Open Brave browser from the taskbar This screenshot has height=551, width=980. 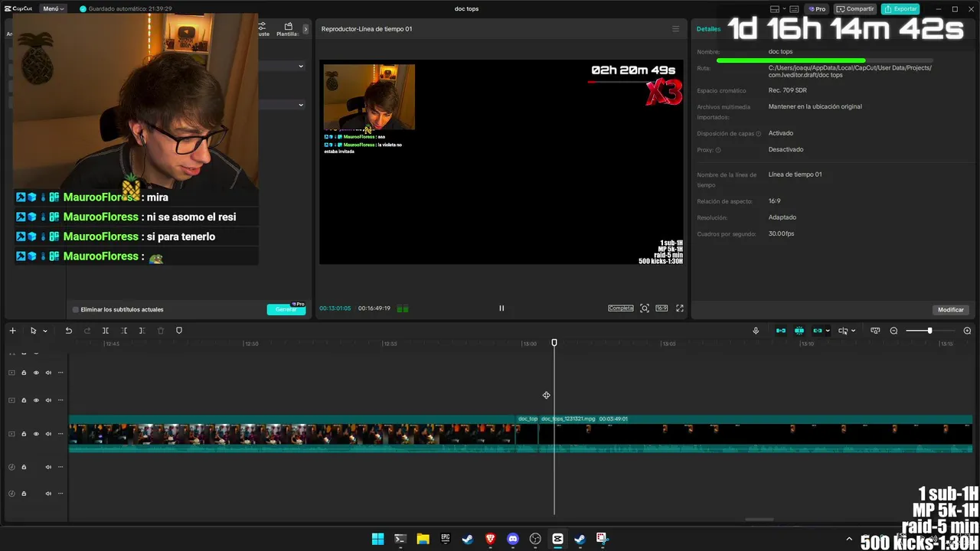tap(490, 539)
